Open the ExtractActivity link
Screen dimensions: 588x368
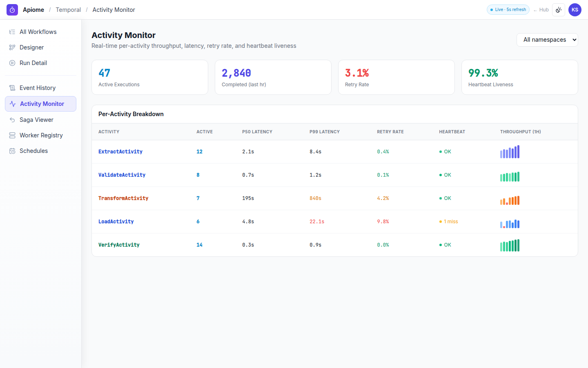point(120,152)
